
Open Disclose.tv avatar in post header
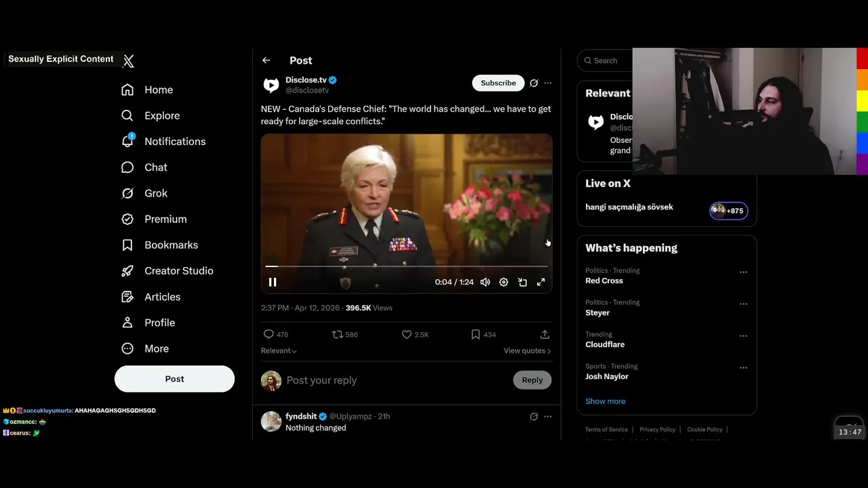271,85
